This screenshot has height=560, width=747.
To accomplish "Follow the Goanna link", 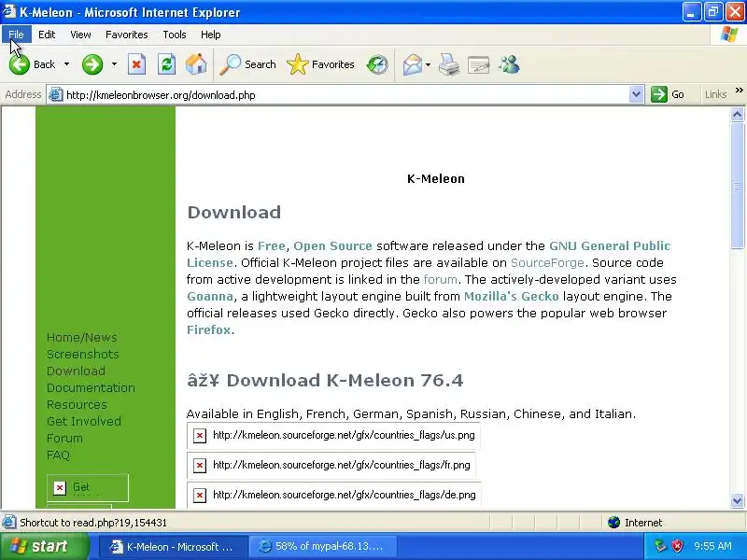I will click(x=210, y=296).
